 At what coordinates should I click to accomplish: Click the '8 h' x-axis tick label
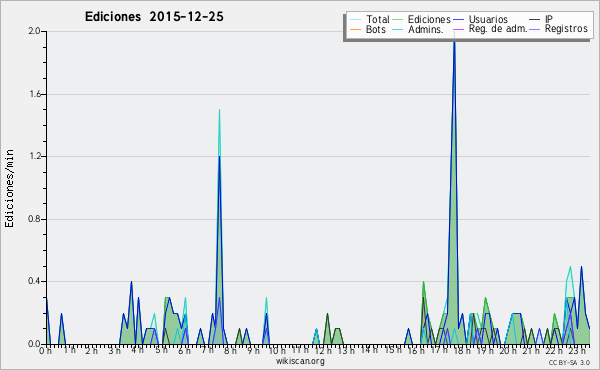pos(230,350)
